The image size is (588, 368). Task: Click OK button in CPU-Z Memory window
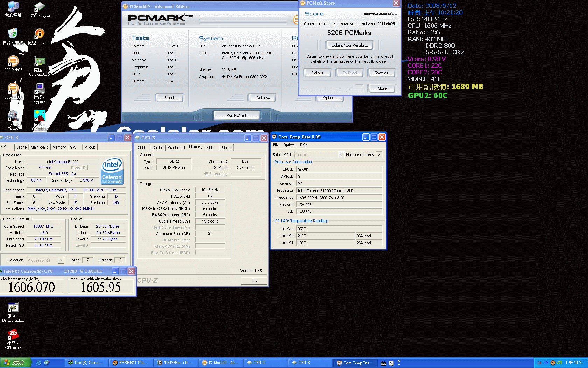254,281
